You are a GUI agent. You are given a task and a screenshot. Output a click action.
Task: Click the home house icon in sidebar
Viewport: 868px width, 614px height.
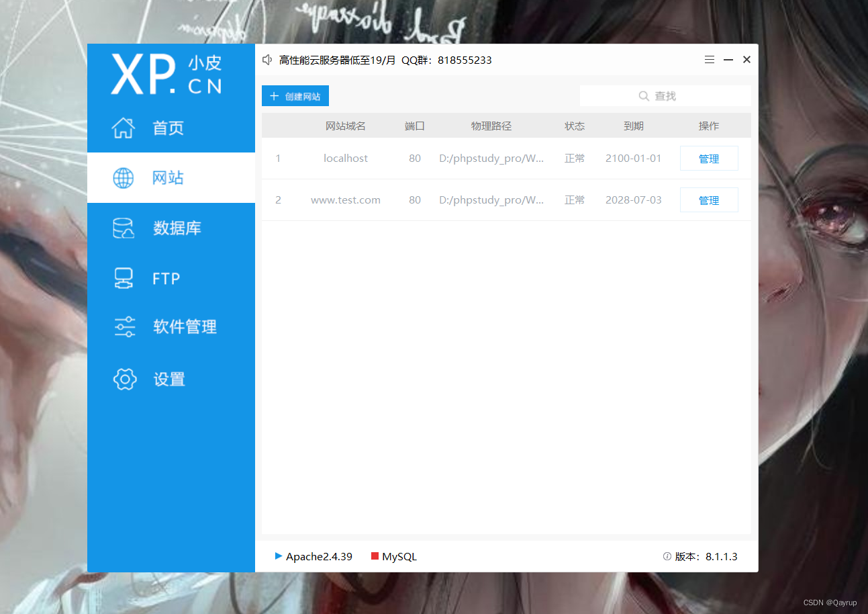pyautogui.click(x=124, y=128)
